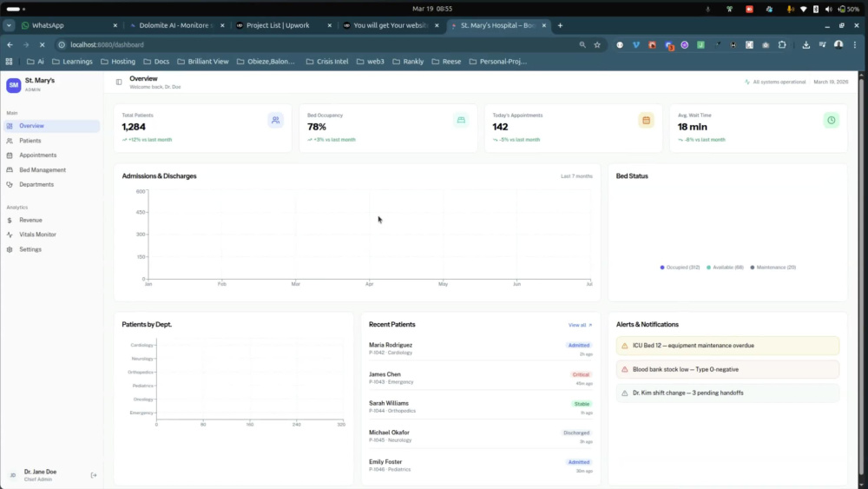The height and width of the screenshot is (489, 868).
Task: Go back in browser history
Action: tap(10, 45)
